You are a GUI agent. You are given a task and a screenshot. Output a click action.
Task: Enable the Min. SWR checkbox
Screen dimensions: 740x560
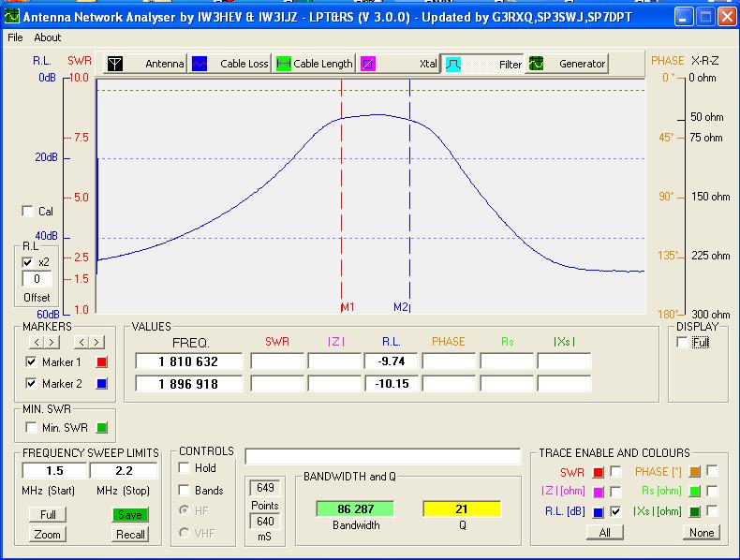(x=32, y=428)
